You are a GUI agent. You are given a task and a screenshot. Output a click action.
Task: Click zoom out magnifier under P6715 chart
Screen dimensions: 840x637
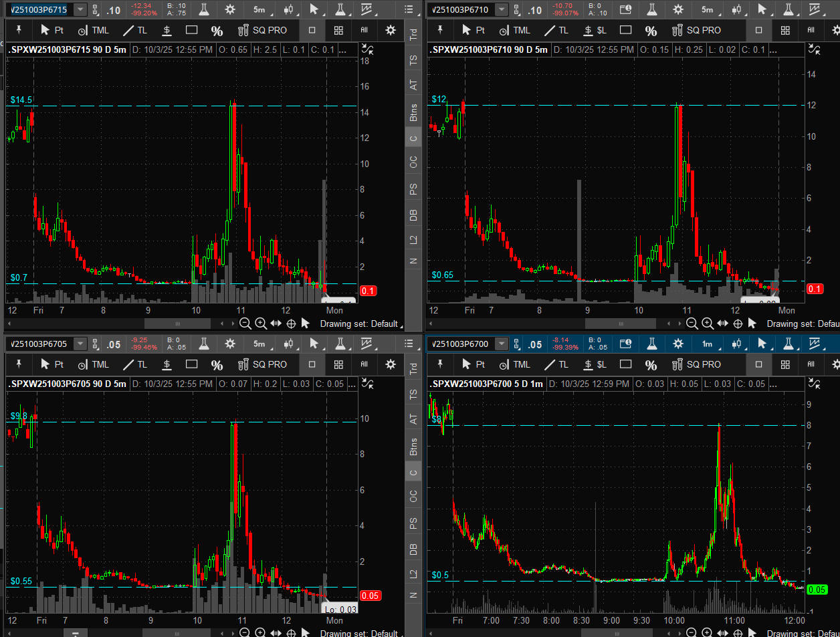click(x=245, y=324)
